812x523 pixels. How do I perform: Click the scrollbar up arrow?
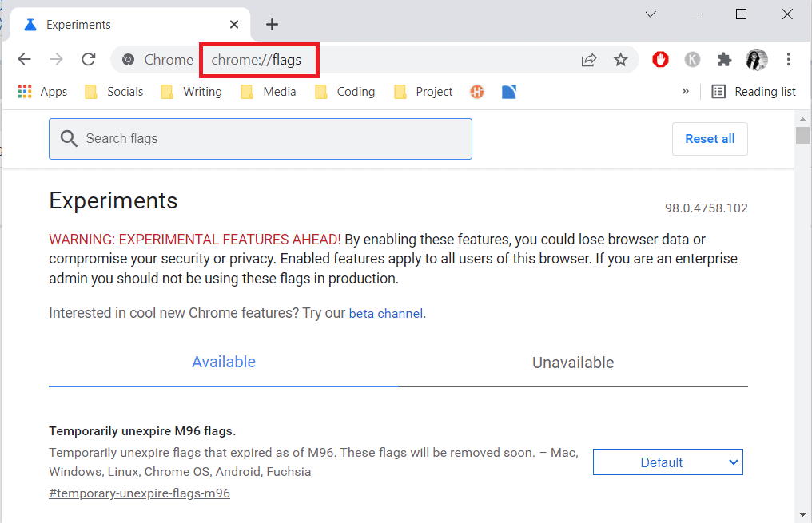[802, 119]
